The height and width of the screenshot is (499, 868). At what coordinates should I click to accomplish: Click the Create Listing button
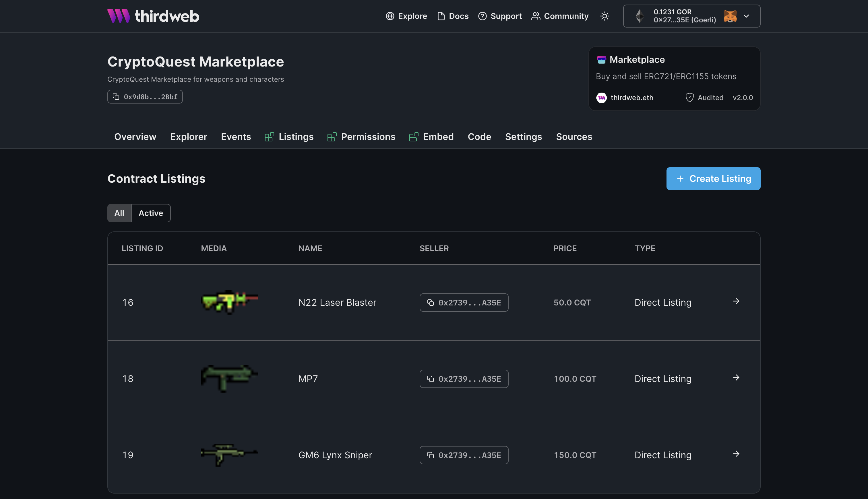(x=713, y=179)
